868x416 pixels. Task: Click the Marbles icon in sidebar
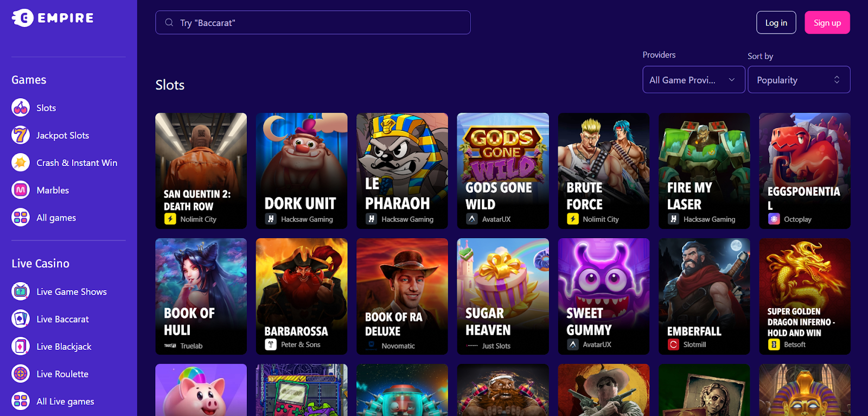tap(21, 190)
